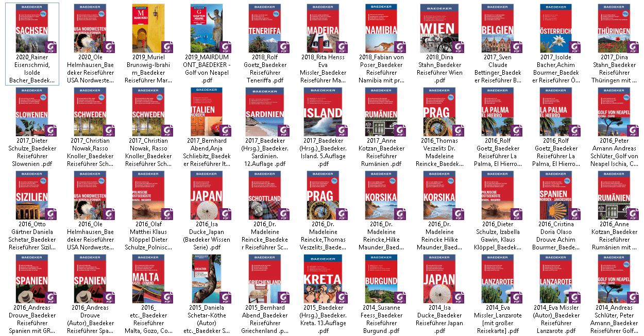The height and width of the screenshot is (336, 644).
Task: Select filename '2016_Olaf Matthei Klaus Klöppel Dieter Schulze_Polnisc...'
Action: pyautogui.click(x=149, y=236)
